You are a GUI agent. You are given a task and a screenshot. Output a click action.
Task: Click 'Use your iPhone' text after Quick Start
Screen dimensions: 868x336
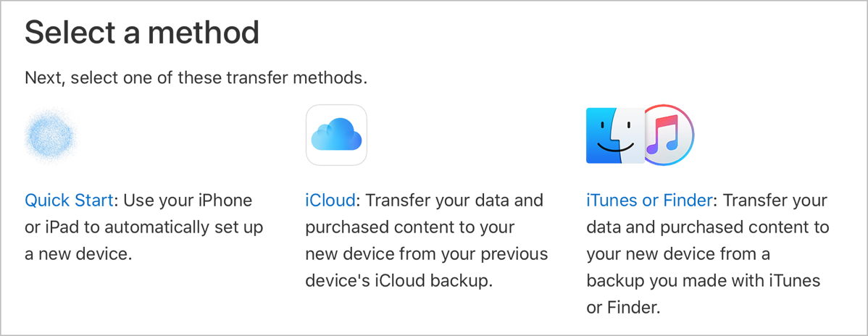186,200
